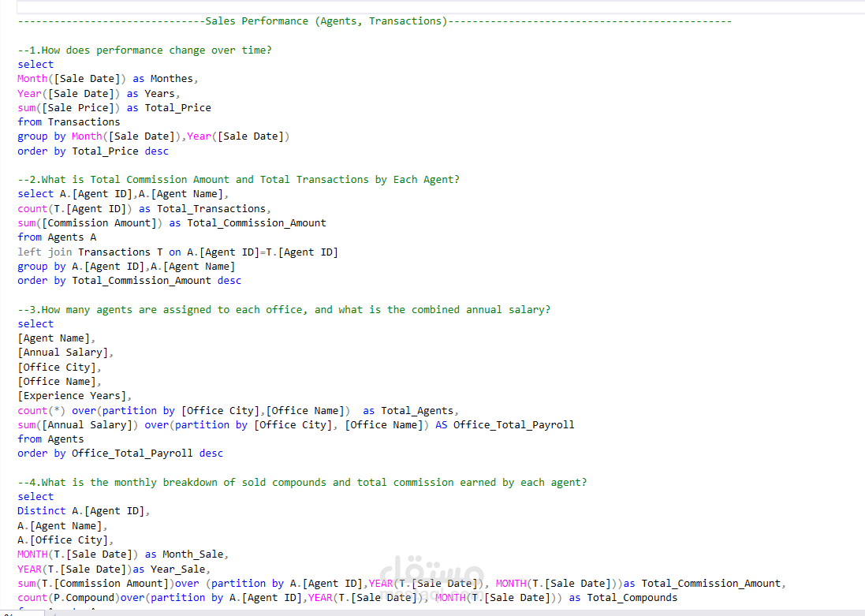Click the 'select' keyword under comment 3
This screenshot has height=616, width=865.
(x=35, y=324)
